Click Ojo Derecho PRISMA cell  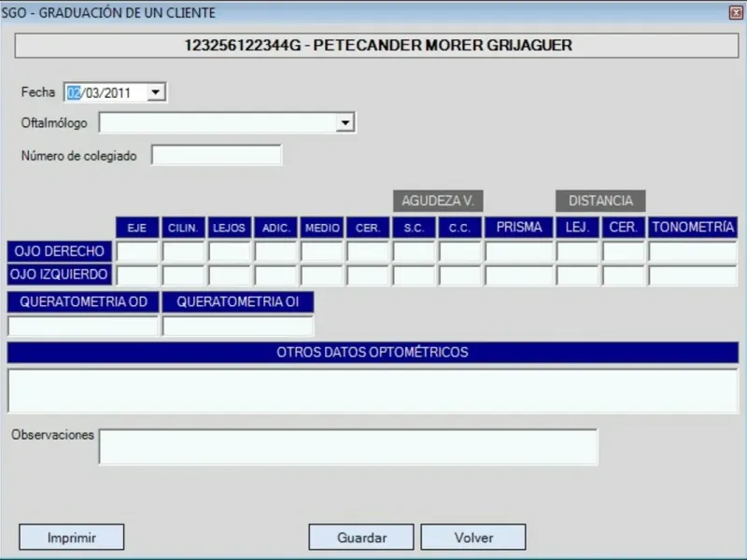[519, 251]
